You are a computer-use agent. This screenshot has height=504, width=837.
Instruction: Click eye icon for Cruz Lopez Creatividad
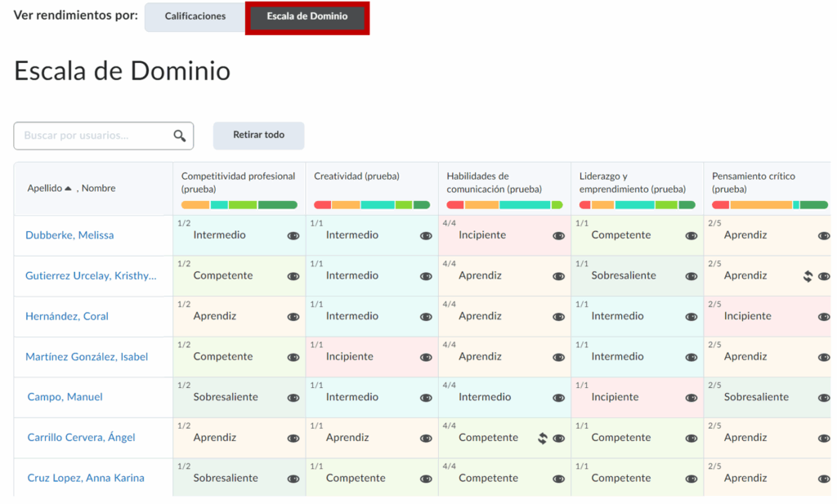[x=426, y=479]
